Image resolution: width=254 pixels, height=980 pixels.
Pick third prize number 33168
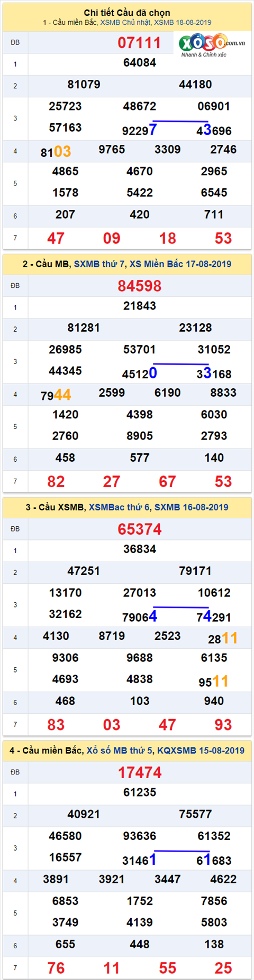214,373
